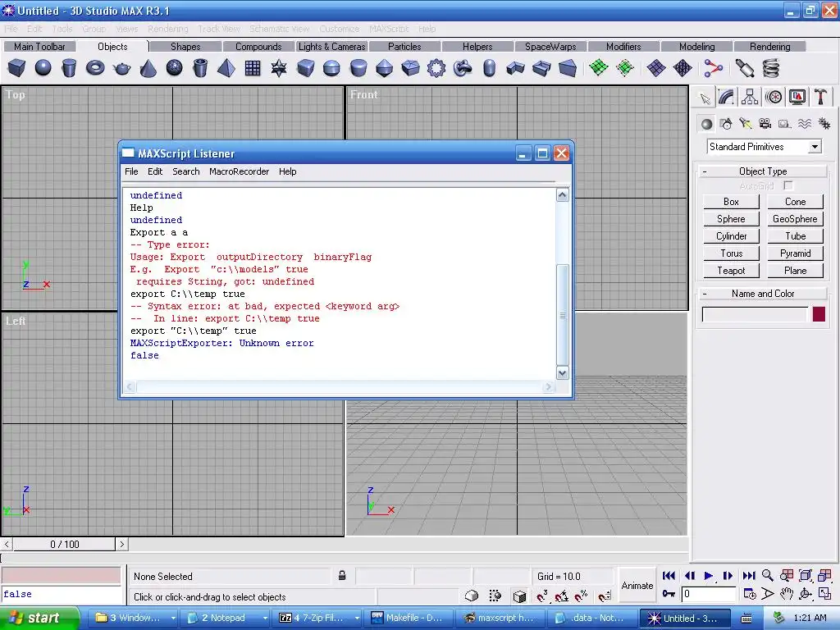Click the Zoom magnifier viewport control

tap(768, 575)
